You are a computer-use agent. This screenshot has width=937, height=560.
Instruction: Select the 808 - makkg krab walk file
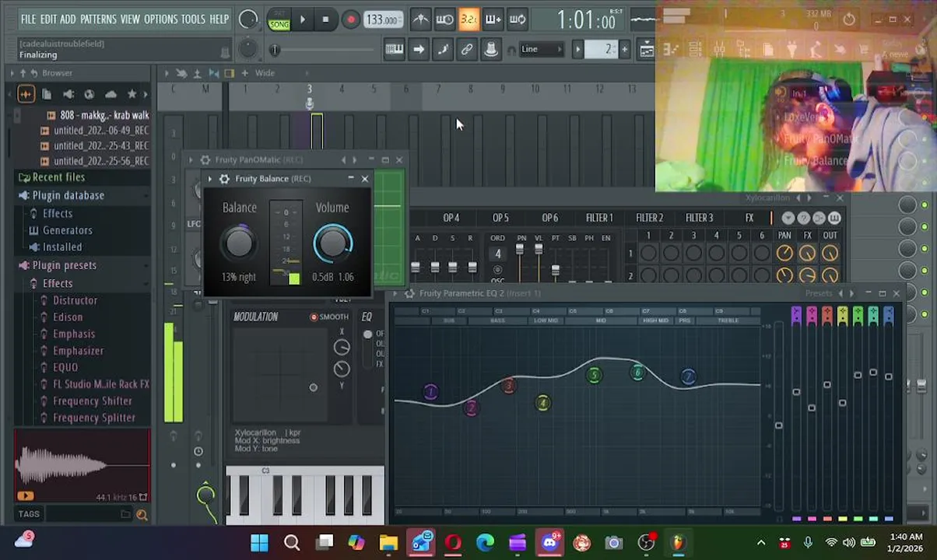pos(104,115)
